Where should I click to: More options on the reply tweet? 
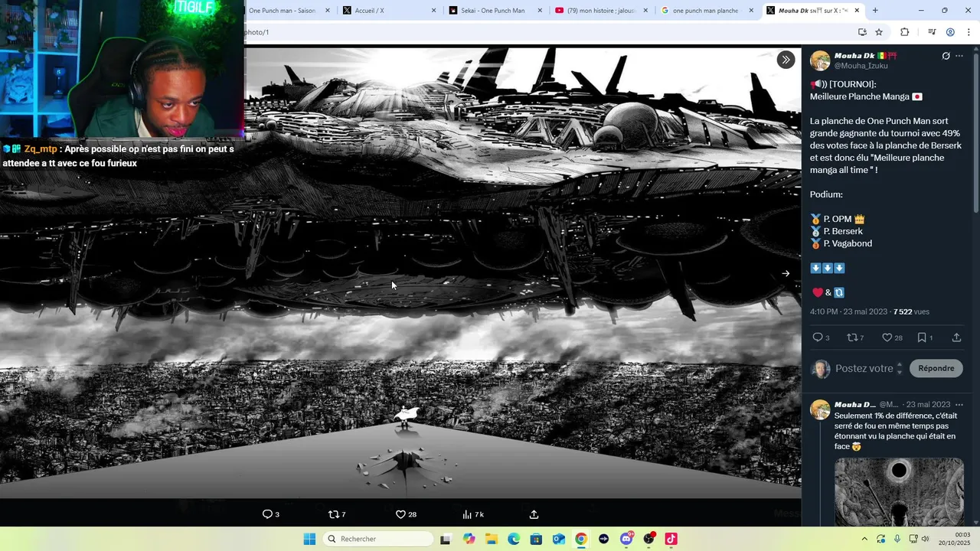click(x=959, y=404)
